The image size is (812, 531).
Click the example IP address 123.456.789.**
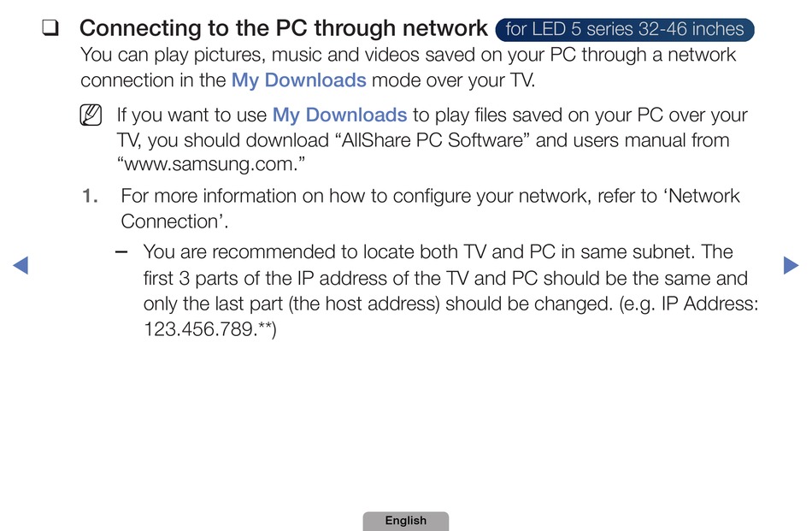209,329
